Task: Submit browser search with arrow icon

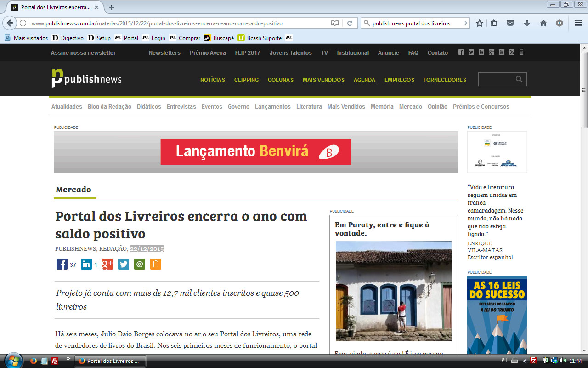Action: pos(465,23)
